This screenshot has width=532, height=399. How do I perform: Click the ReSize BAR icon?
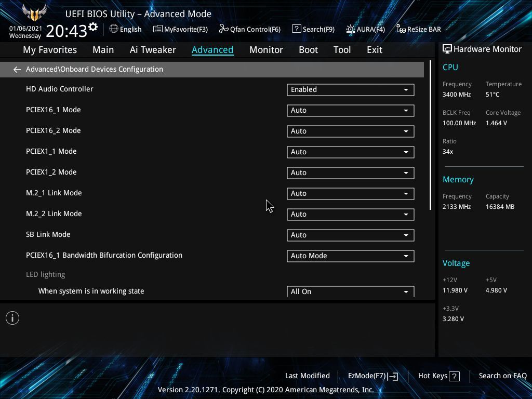[x=401, y=29]
